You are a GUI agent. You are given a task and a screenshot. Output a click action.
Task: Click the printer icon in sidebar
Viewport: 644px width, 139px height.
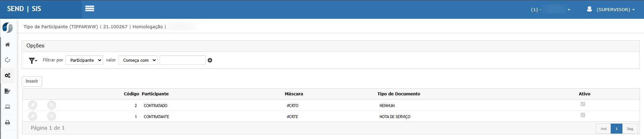click(x=7, y=123)
